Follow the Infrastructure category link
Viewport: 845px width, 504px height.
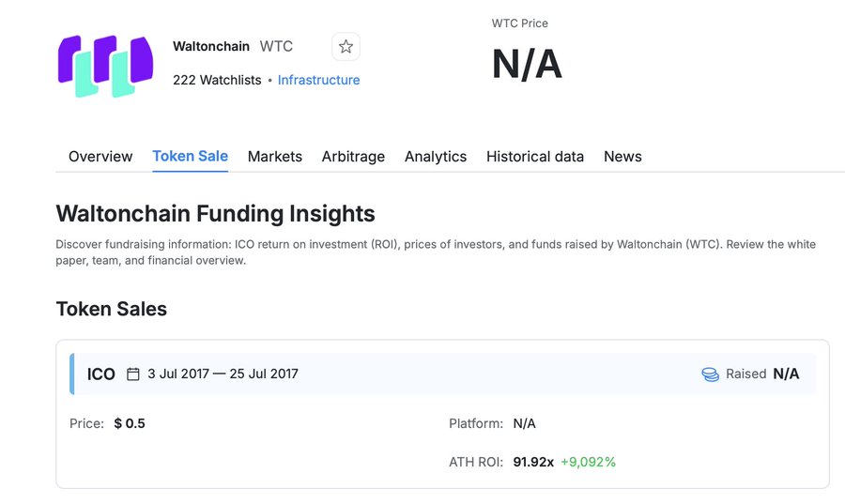coord(318,80)
